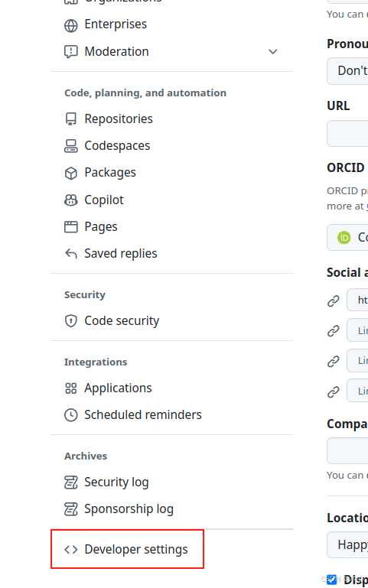Open Developer settings link
The image size is (368, 588).
pyautogui.click(x=136, y=549)
